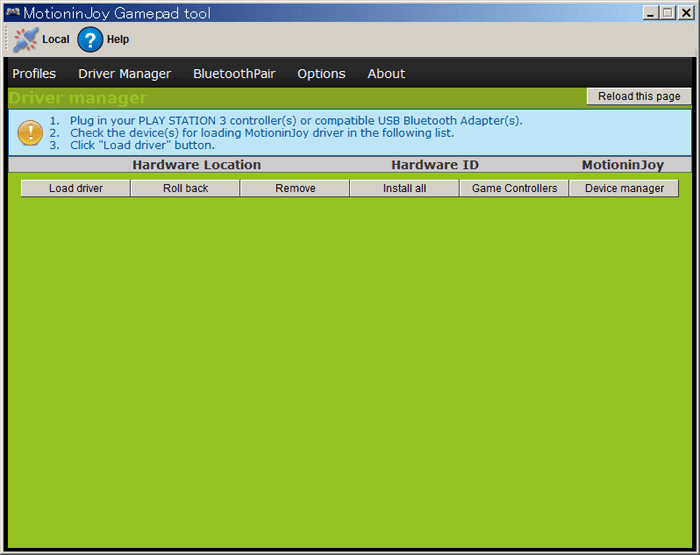Click the Help toolbar label
This screenshot has height=555, width=700.
(118, 39)
